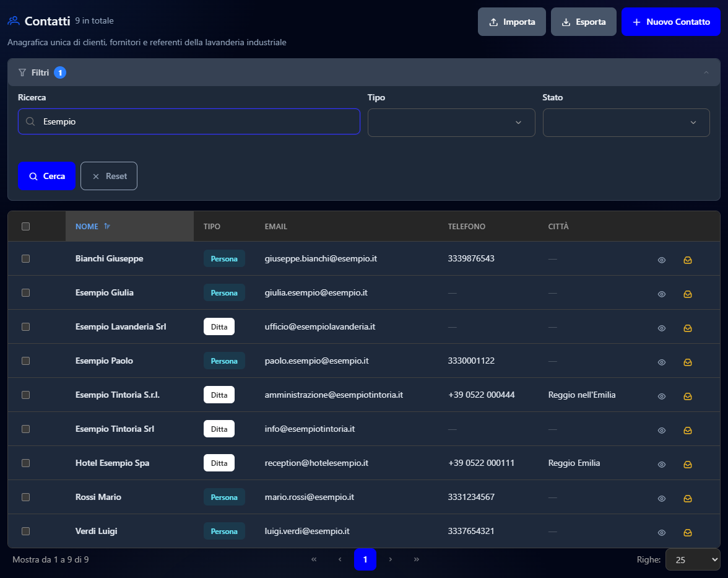This screenshot has height=578, width=728.
Task: Open the Stato filter dropdown
Action: (626, 123)
